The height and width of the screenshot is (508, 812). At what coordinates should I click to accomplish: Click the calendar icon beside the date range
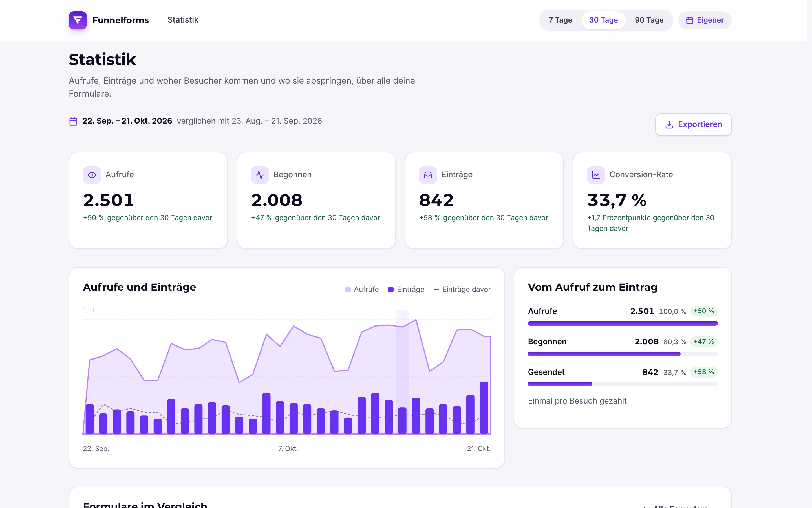(73, 121)
